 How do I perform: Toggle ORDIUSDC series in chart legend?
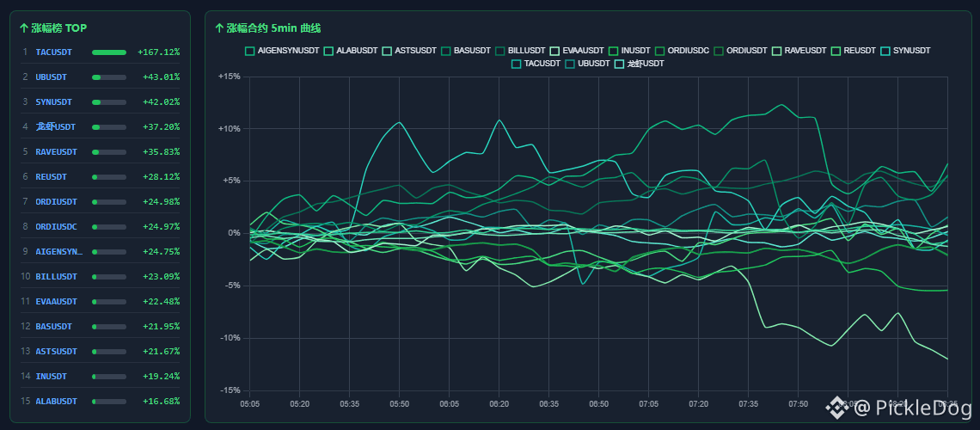pyautogui.click(x=682, y=51)
